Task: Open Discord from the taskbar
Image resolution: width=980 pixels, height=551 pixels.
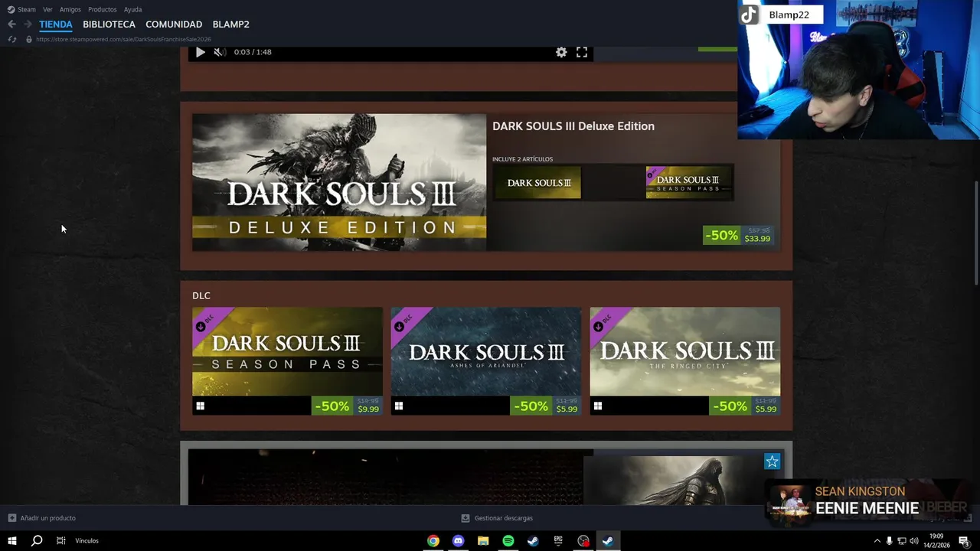Action: (459, 541)
